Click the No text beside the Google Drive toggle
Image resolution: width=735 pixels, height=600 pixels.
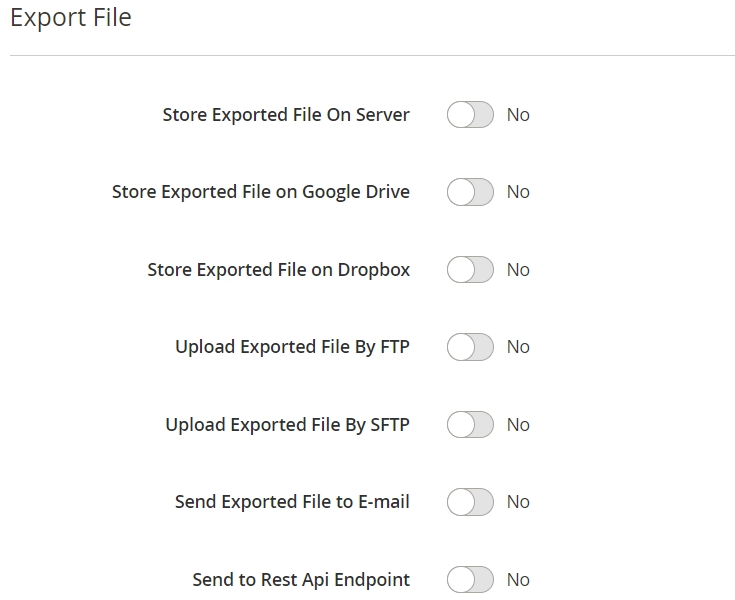tap(518, 192)
